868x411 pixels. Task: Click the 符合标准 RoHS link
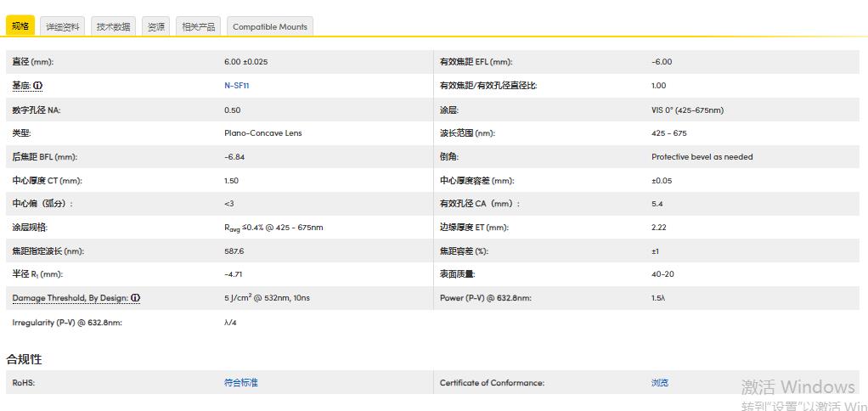[240, 383]
